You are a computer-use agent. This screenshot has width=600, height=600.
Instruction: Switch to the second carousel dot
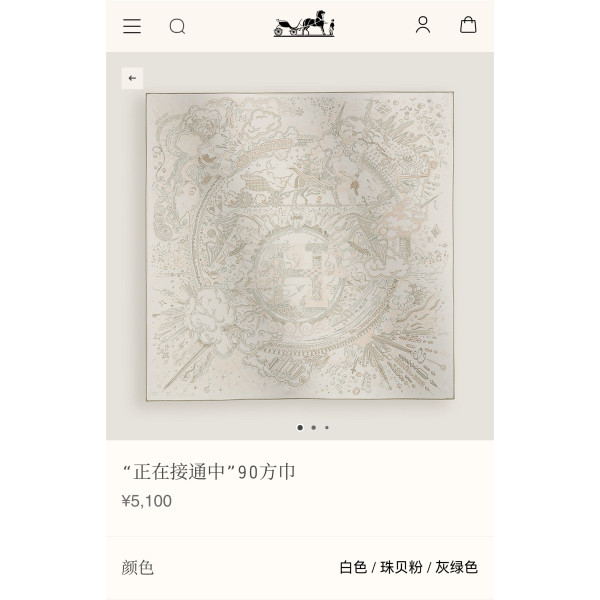314,427
